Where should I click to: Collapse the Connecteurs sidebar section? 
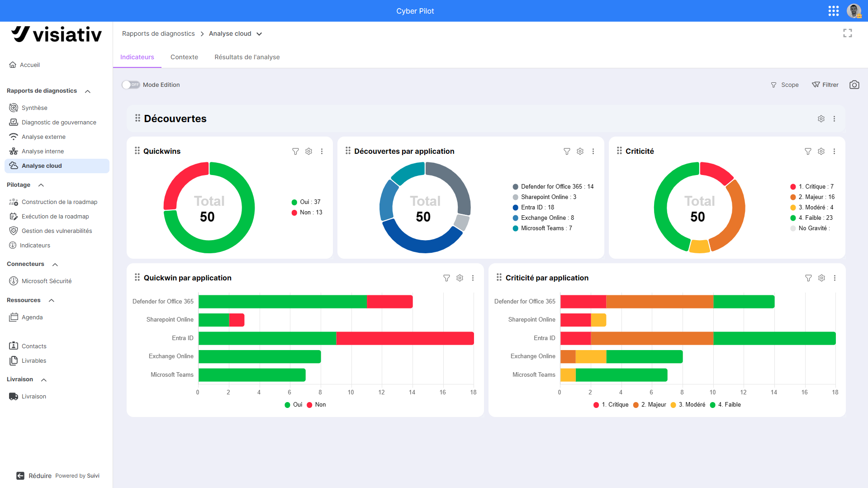[55, 265]
